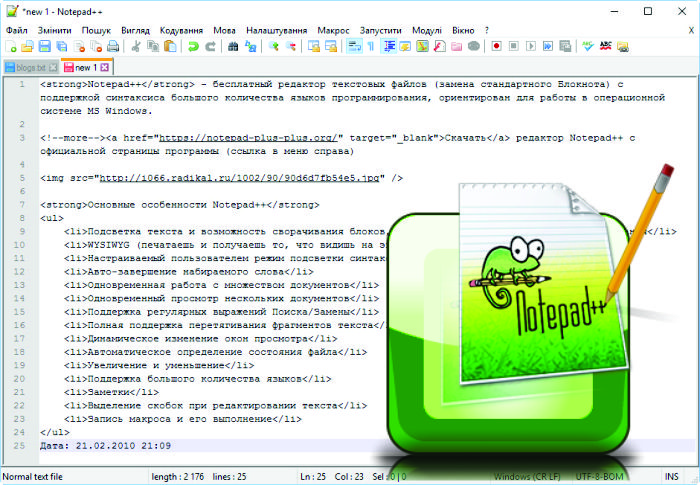The image size is (700, 485).
Task: Close document with X at menu bar end
Action: click(x=691, y=30)
